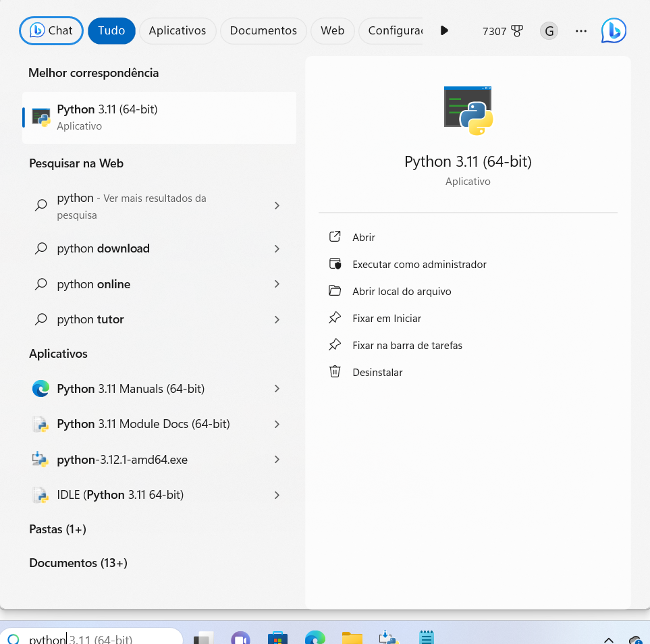650x644 pixels.
Task: Click the rewards trophy points icon
Action: click(517, 31)
